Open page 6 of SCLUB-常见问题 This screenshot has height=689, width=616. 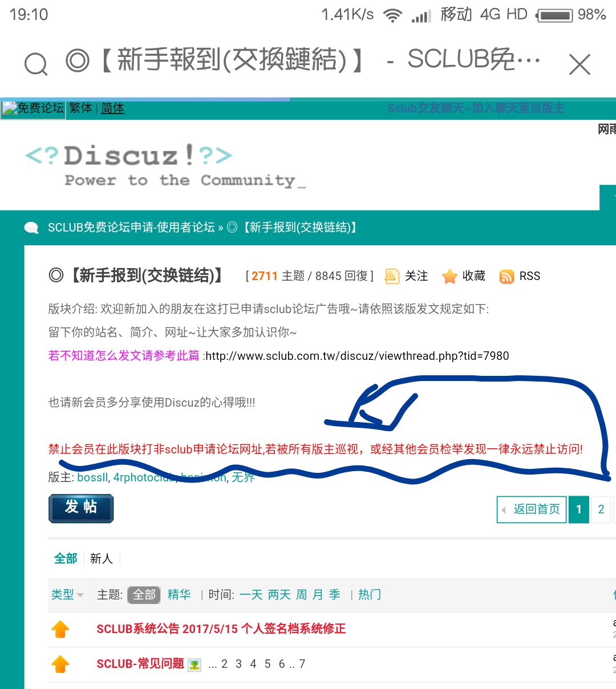282,664
